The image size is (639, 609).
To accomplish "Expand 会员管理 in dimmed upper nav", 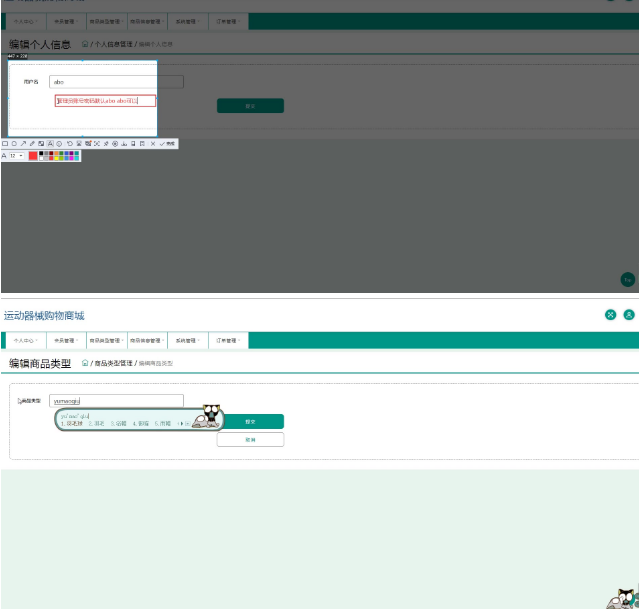I will [x=66, y=21].
